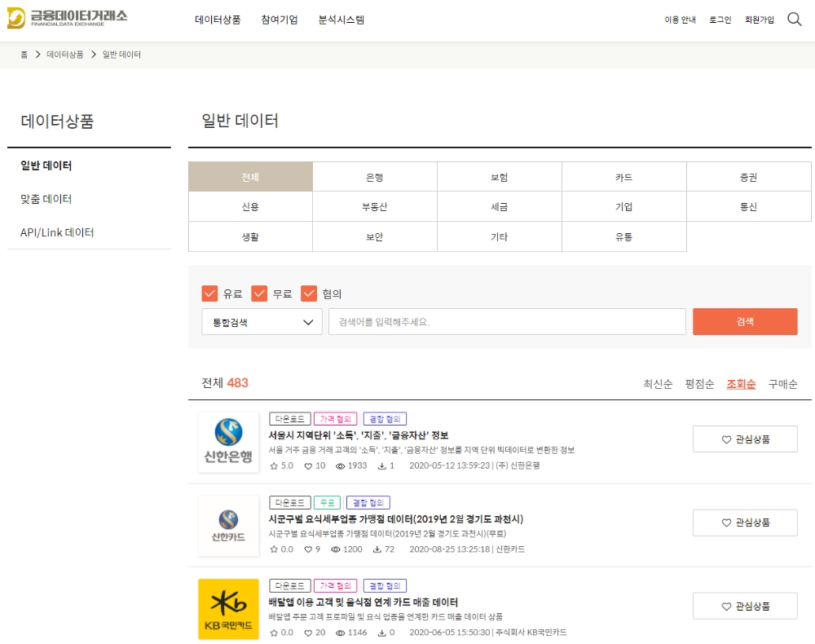
Task: Select API/Link 데이터 in the sidebar
Action: 57,232
